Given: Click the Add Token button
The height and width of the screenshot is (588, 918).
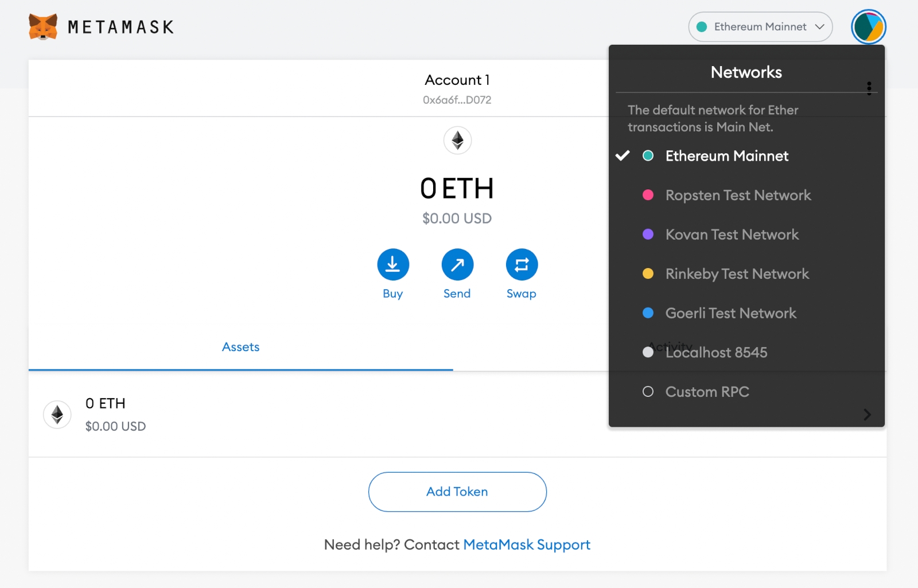Looking at the screenshot, I should click(457, 492).
